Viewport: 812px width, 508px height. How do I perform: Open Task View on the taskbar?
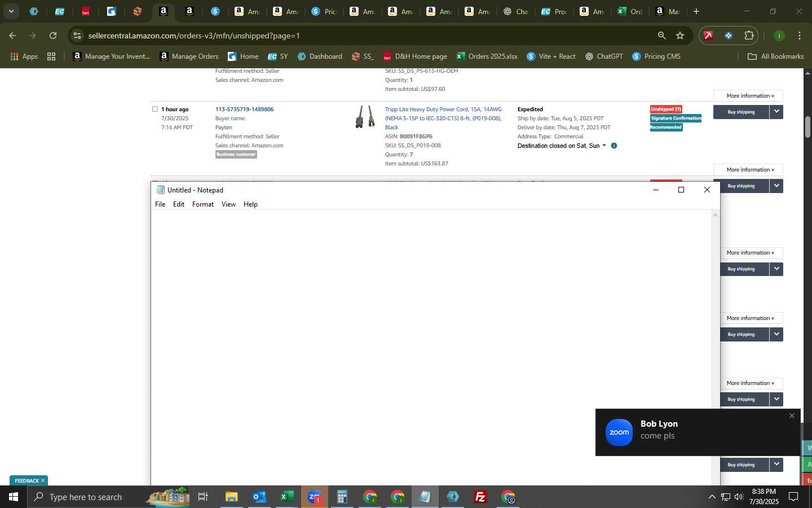203,497
